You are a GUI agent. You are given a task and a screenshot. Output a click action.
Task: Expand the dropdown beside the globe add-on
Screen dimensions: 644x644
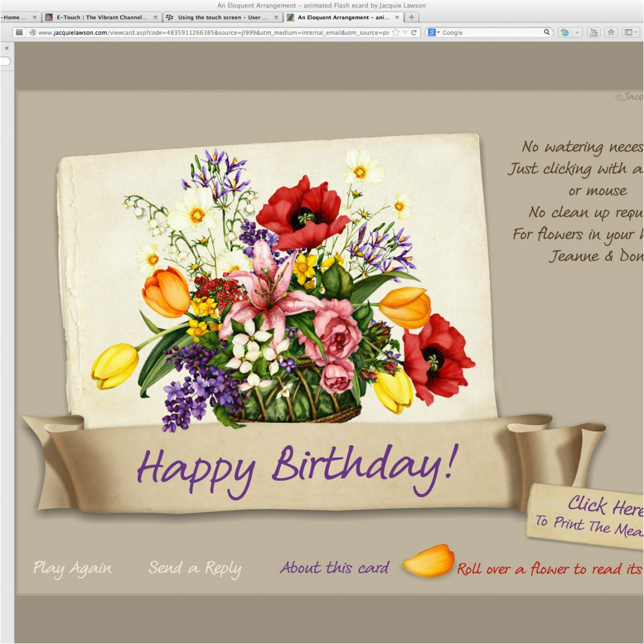click(577, 33)
